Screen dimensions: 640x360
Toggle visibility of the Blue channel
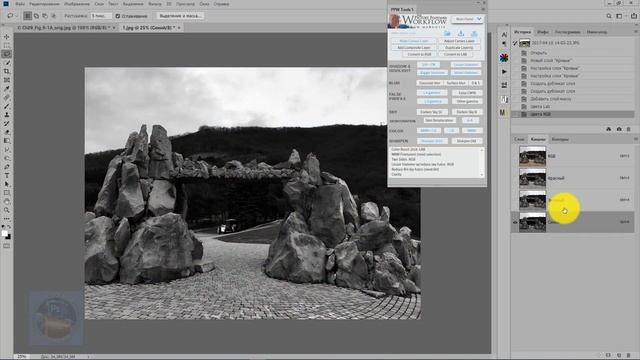tap(515, 222)
